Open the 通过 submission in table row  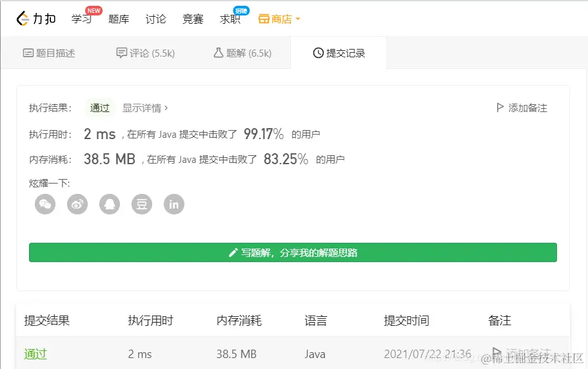tap(35, 354)
